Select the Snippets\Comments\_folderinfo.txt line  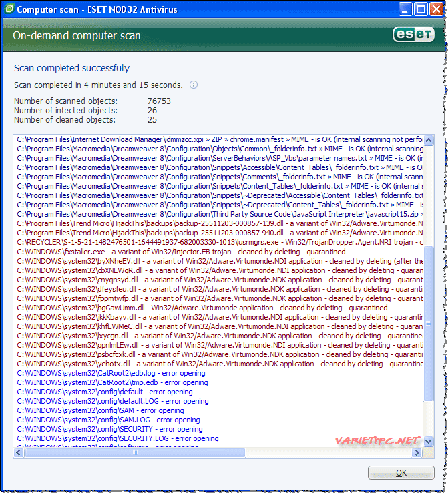pos(219,177)
